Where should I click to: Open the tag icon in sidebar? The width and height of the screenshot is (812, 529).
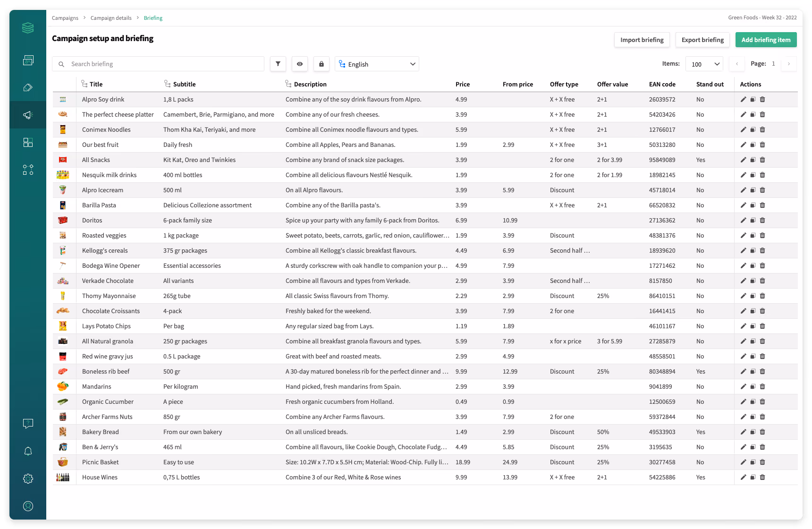(28, 87)
